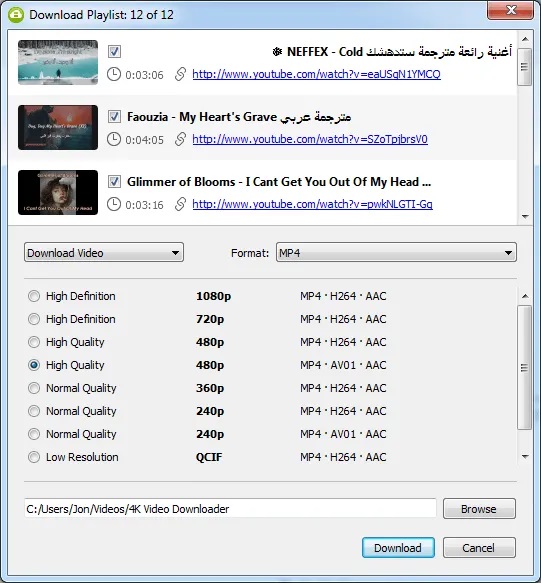The width and height of the screenshot is (541, 583).
Task: Click the clock icon beside duration 0:03:16
Action: point(114,204)
